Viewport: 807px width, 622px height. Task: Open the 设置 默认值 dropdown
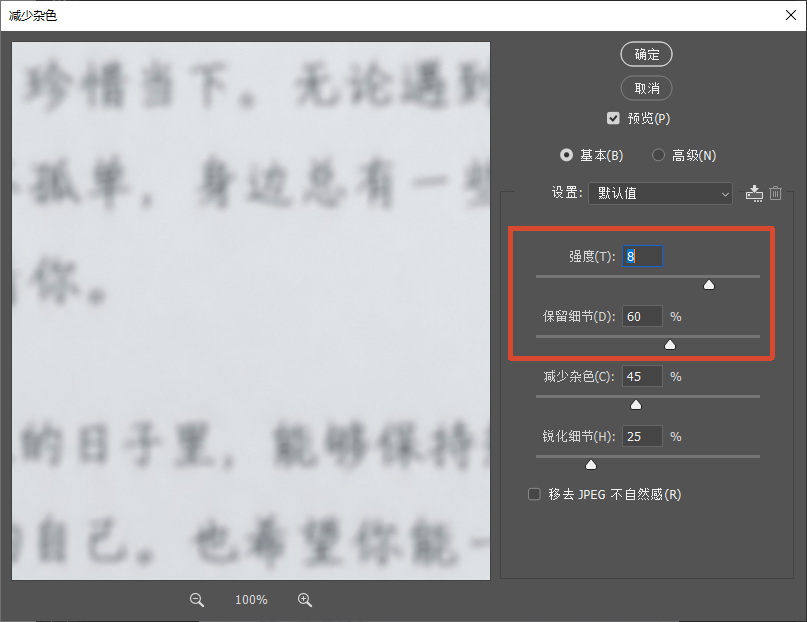[660, 193]
